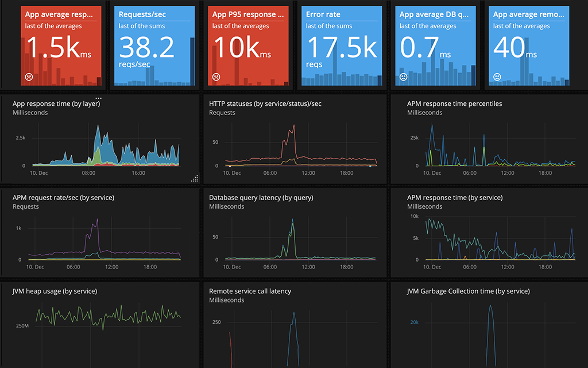Click JVM heap usage (by service) title
The image size is (588, 368).
55,291
